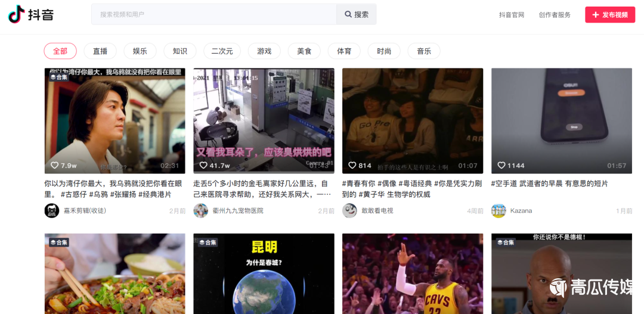Open the 昆明 为什是春城 video thumbnail
The width and height of the screenshot is (644, 314).
pyautogui.click(x=264, y=274)
